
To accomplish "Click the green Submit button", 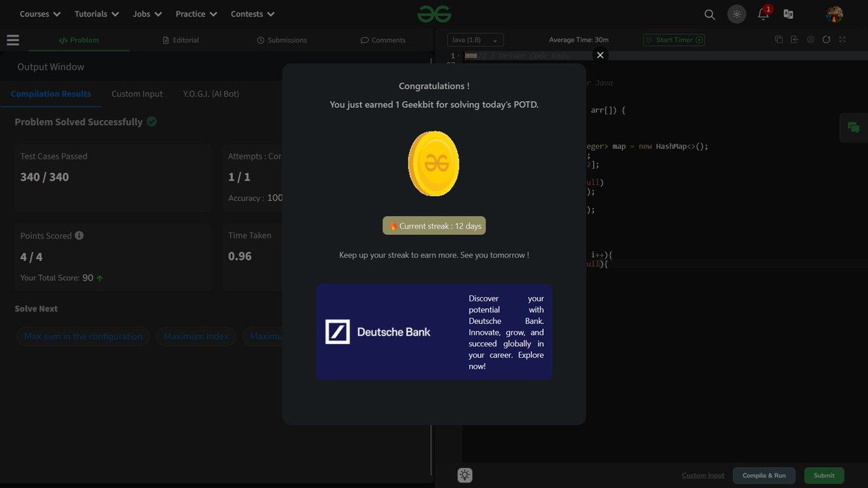I will 824,475.
